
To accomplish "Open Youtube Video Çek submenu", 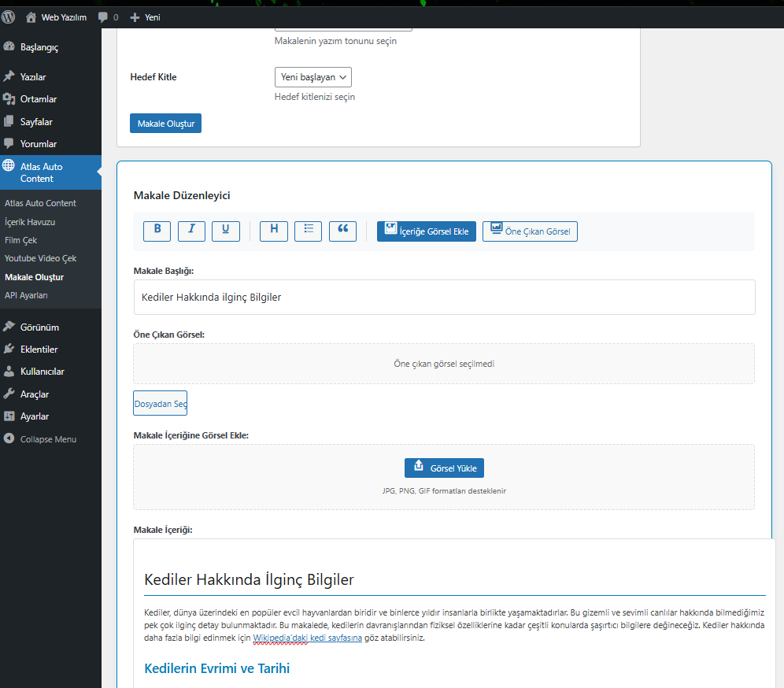I will (40, 258).
